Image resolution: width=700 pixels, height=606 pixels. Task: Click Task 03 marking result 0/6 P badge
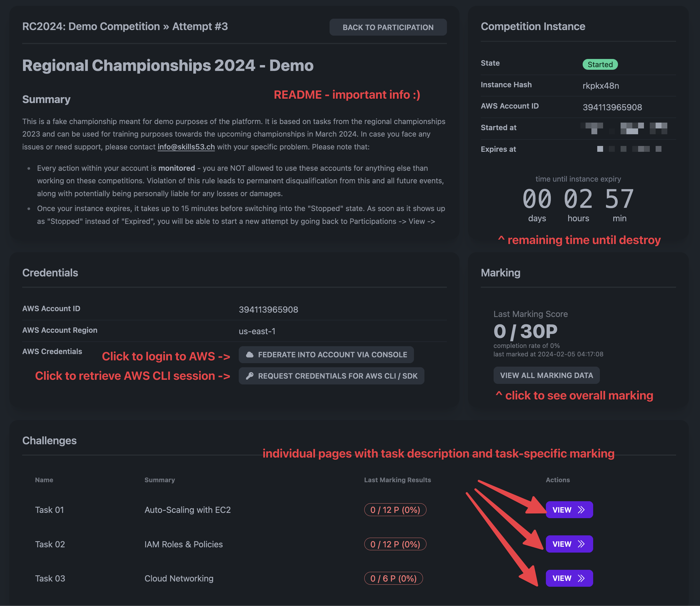tap(393, 578)
